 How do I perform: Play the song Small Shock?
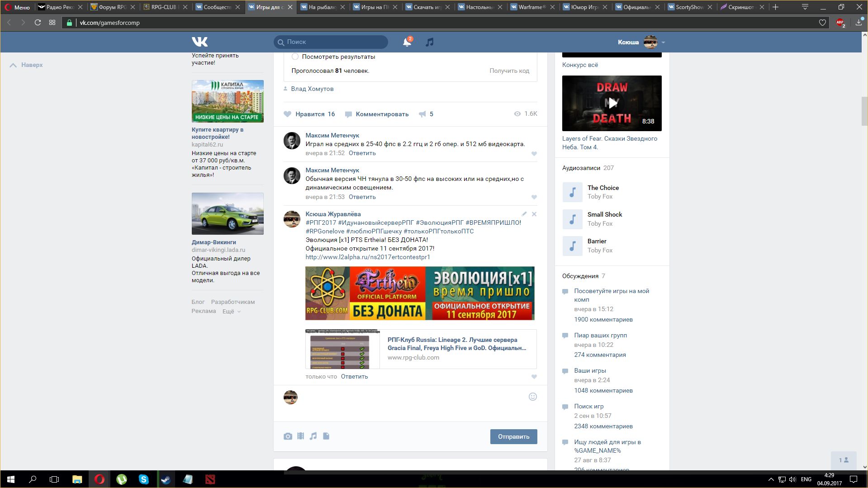(572, 219)
